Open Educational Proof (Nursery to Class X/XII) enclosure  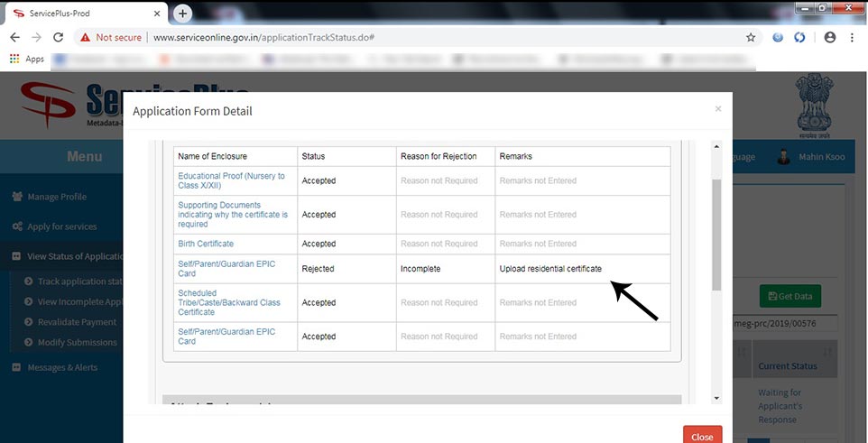pyautogui.click(x=231, y=180)
